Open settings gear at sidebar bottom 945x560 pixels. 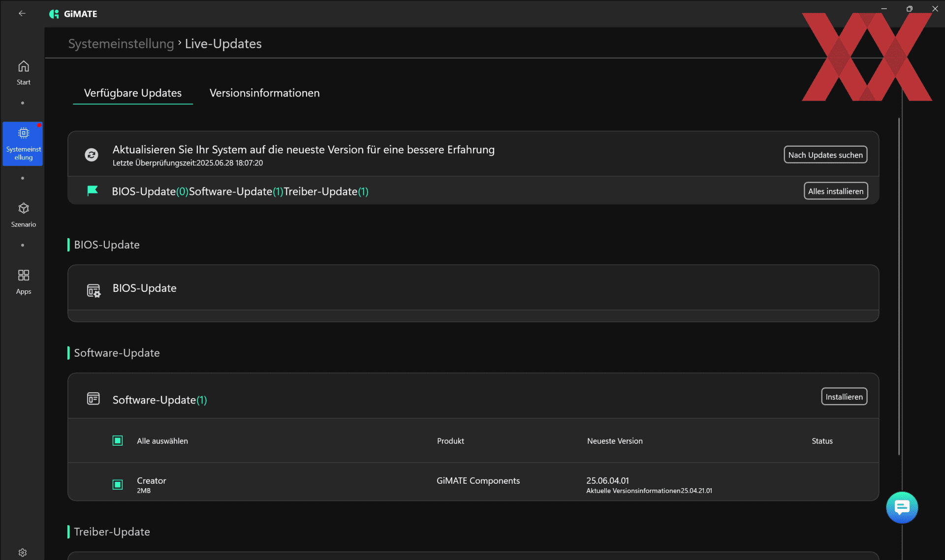coord(23,553)
